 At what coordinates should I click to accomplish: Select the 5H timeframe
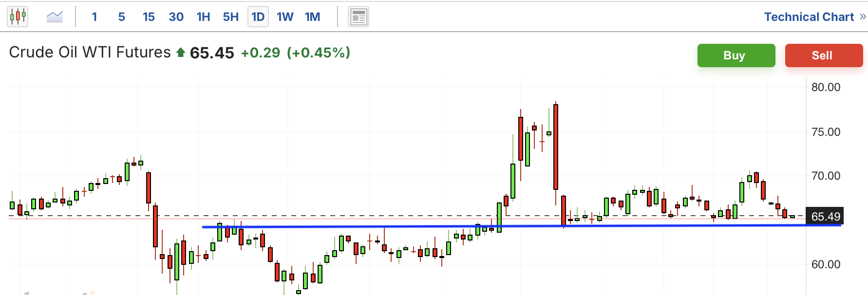tap(230, 17)
